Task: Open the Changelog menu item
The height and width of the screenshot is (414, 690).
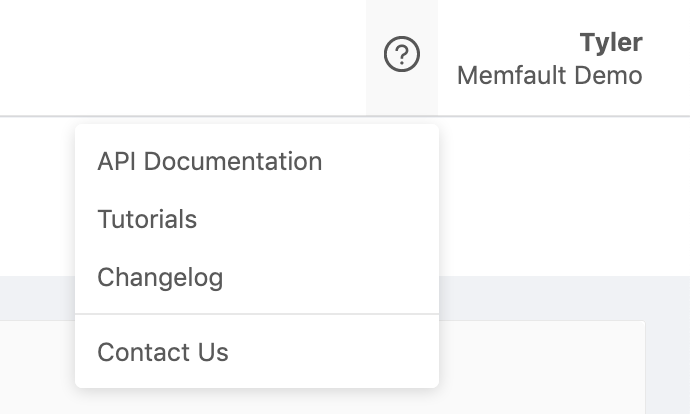Action: click(x=160, y=277)
